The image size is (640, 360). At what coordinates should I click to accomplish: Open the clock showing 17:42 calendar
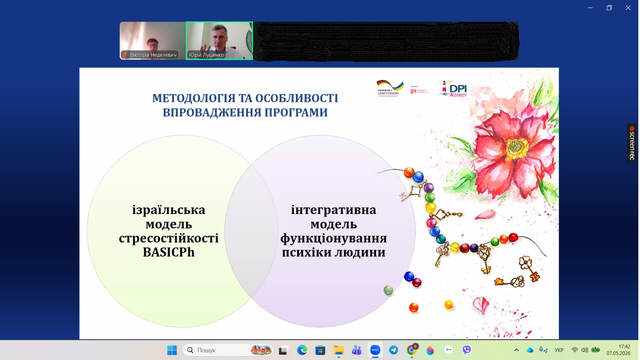618,350
